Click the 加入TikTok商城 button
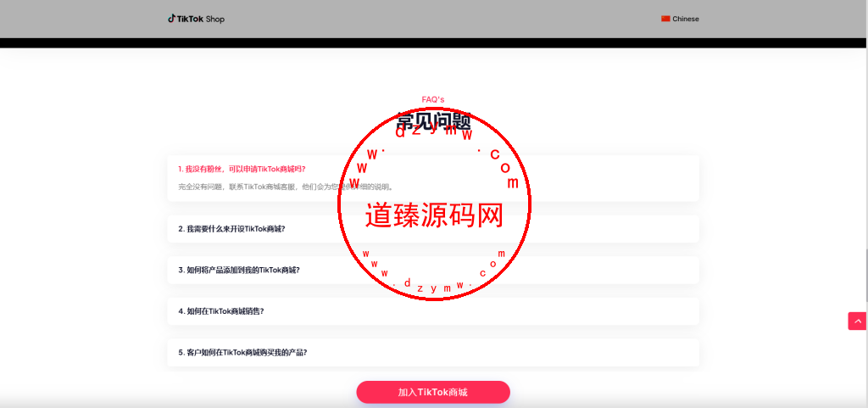This screenshot has width=868, height=408. click(433, 392)
